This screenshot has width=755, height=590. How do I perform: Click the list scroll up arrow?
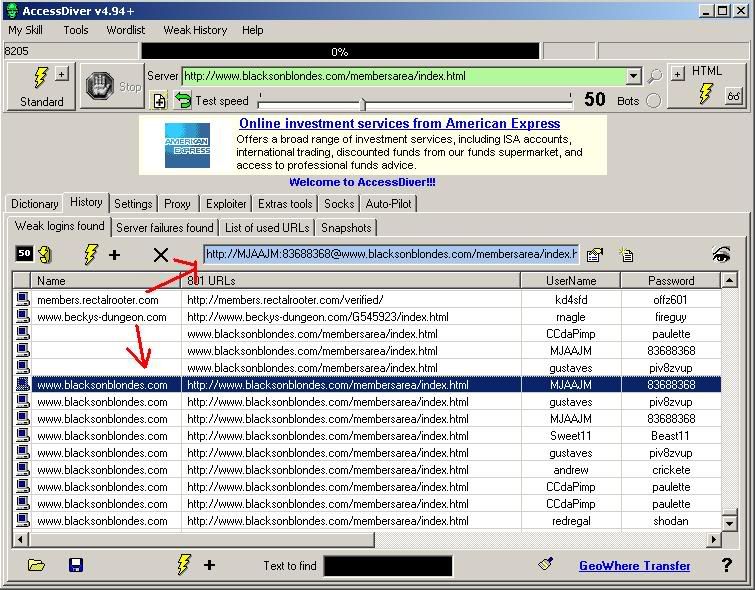(729, 280)
